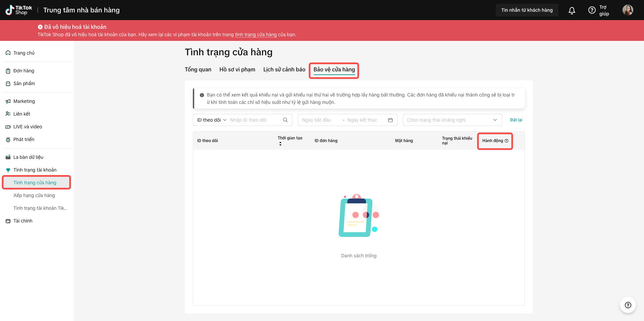Click the Danh sách trống empty message

[359, 256]
